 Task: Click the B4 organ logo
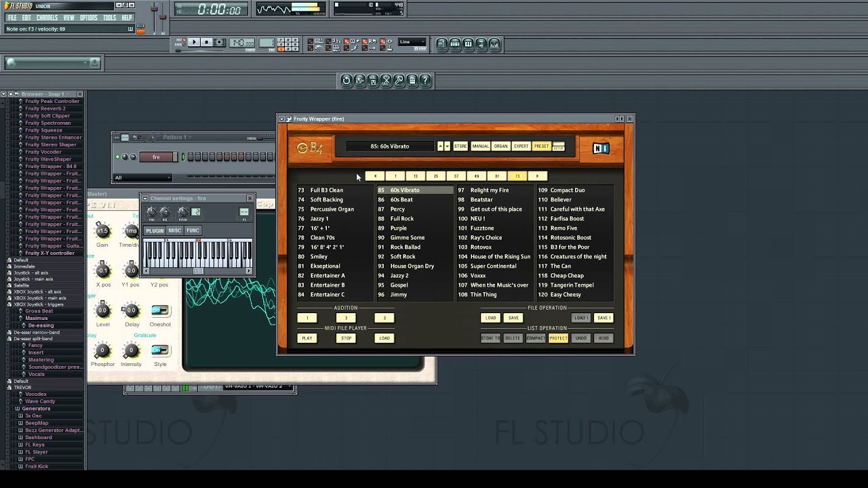coord(309,148)
